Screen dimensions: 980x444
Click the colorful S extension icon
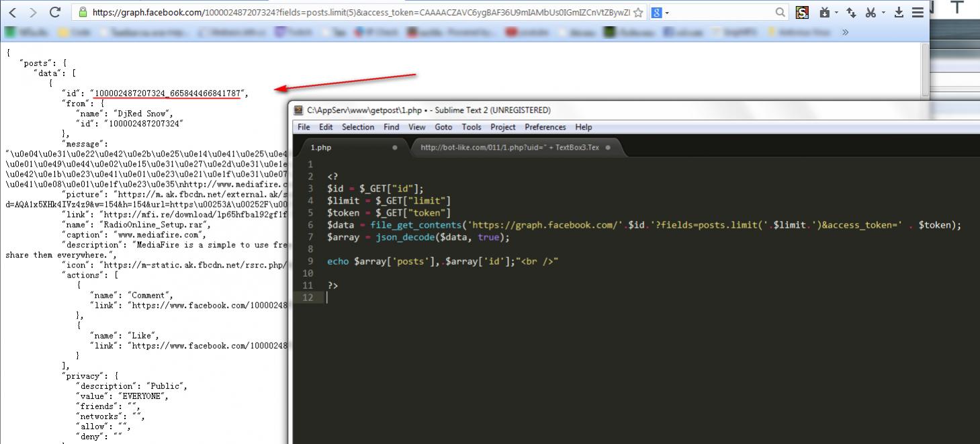point(802,12)
